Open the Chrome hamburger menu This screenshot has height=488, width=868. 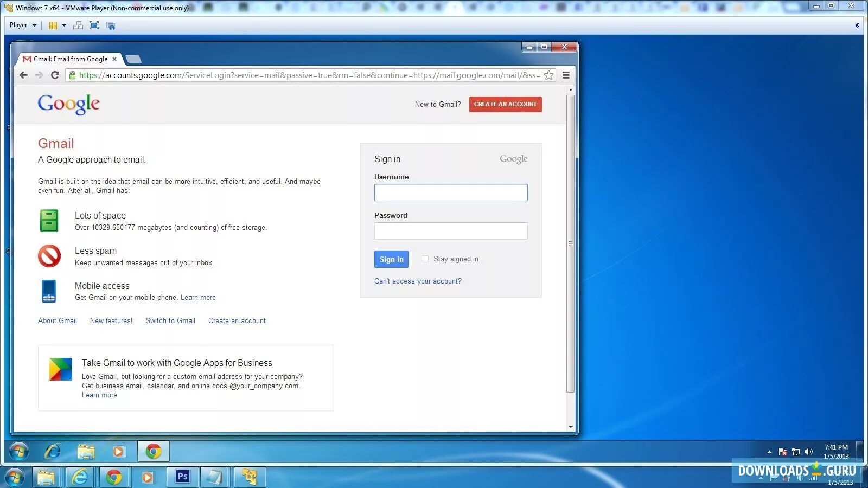566,75
